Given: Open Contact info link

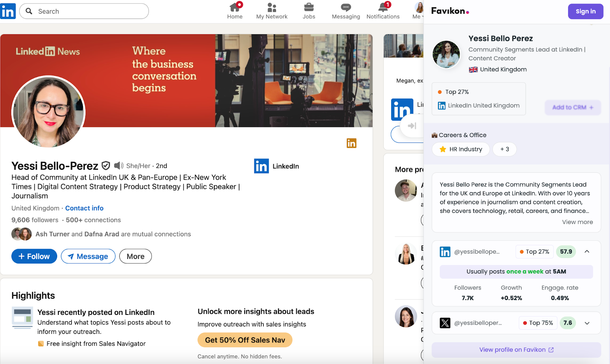Looking at the screenshot, I should [84, 208].
